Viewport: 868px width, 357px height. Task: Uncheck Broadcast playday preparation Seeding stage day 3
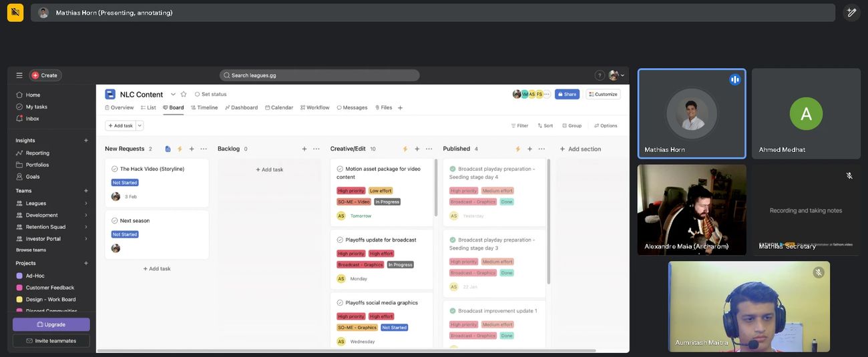point(453,240)
